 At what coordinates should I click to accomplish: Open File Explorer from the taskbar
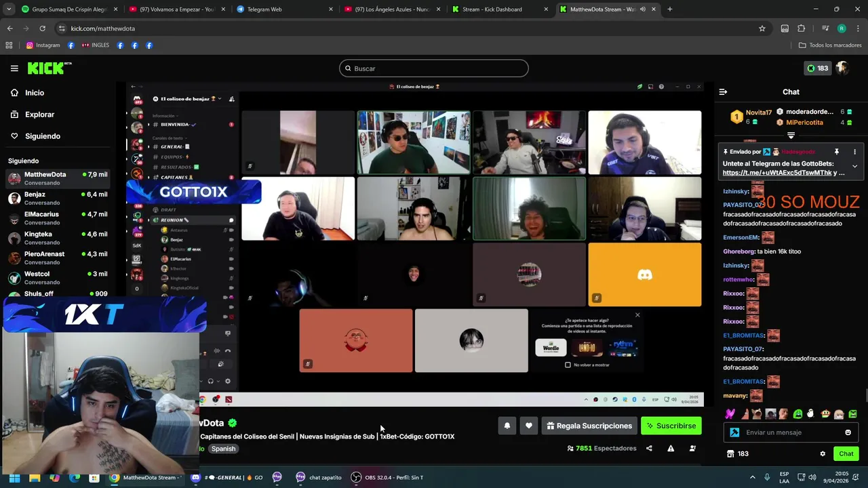(34, 477)
